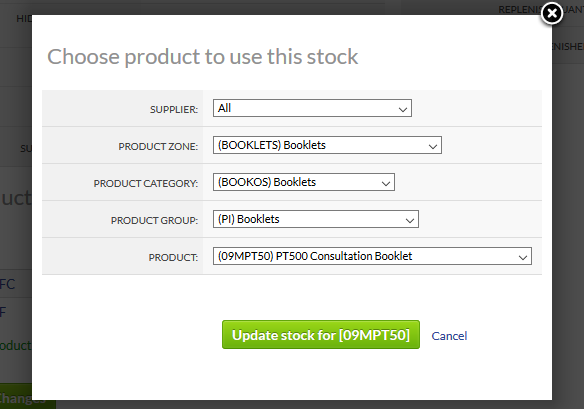This screenshot has width=584, height=409.
Task: Click the SUPPLIER field label
Action: [x=174, y=110]
